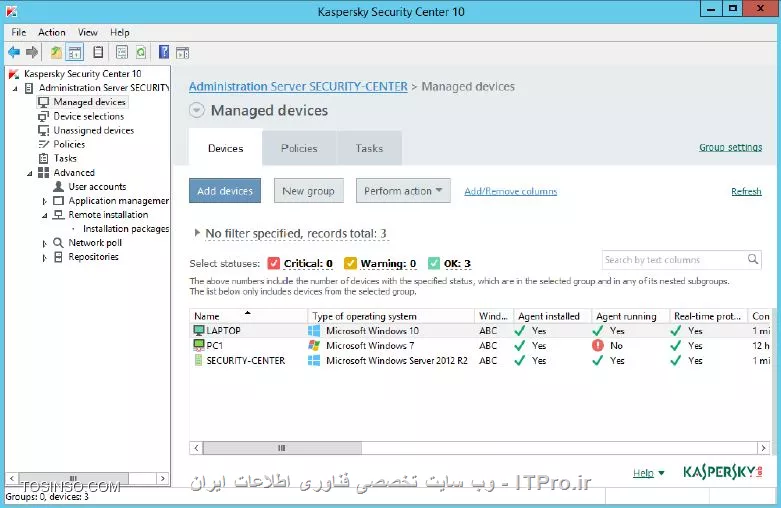
Task: Click the Repositories icon in the tree
Action: coord(58,257)
